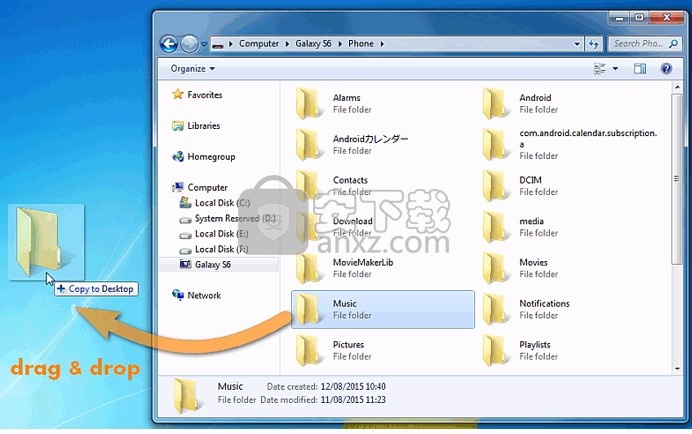The image size is (692, 434).
Task: Click the Notifications folder icon
Action: (x=494, y=309)
